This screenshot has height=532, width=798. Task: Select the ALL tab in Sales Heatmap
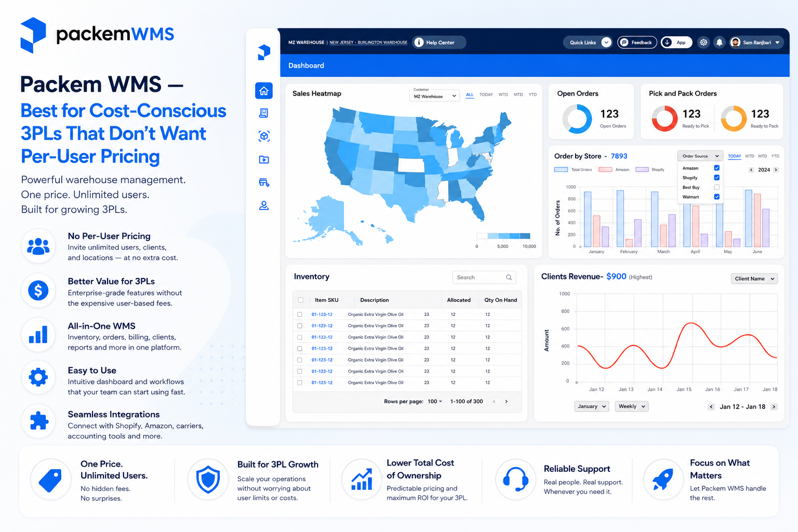pyautogui.click(x=470, y=95)
